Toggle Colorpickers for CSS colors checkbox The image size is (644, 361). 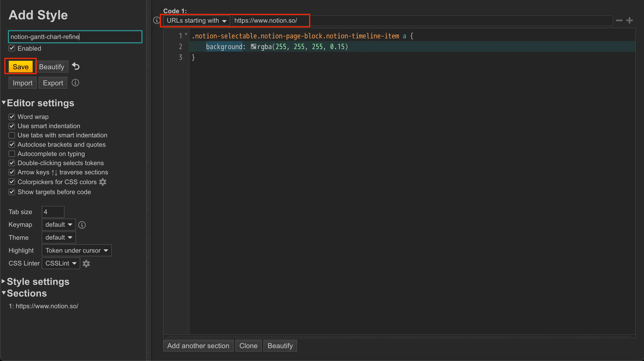tap(12, 182)
